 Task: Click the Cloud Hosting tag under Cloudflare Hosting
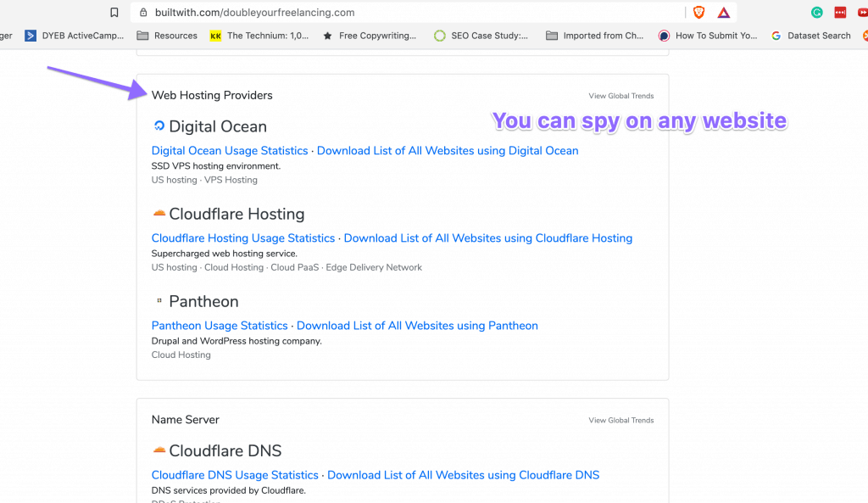234,267
